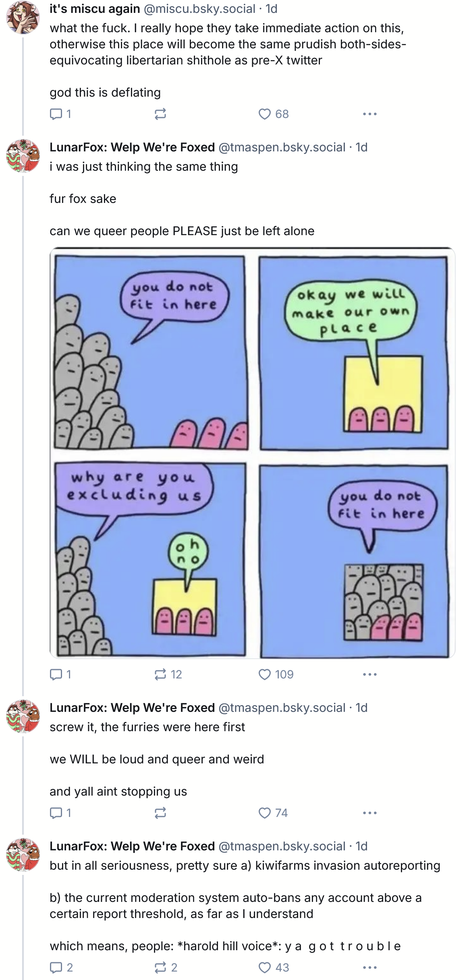Open more options on kiwifarms post
The height and width of the screenshot is (980, 469).
[369, 968]
